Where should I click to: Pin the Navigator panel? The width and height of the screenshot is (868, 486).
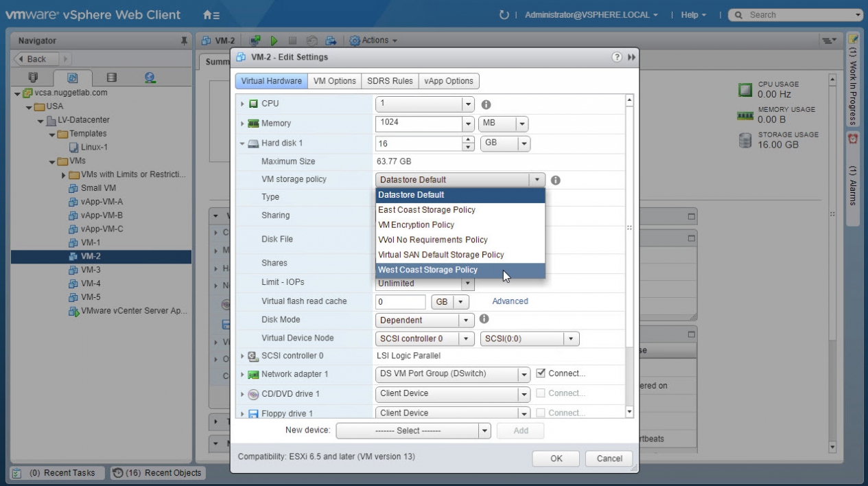pyautogui.click(x=184, y=41)
